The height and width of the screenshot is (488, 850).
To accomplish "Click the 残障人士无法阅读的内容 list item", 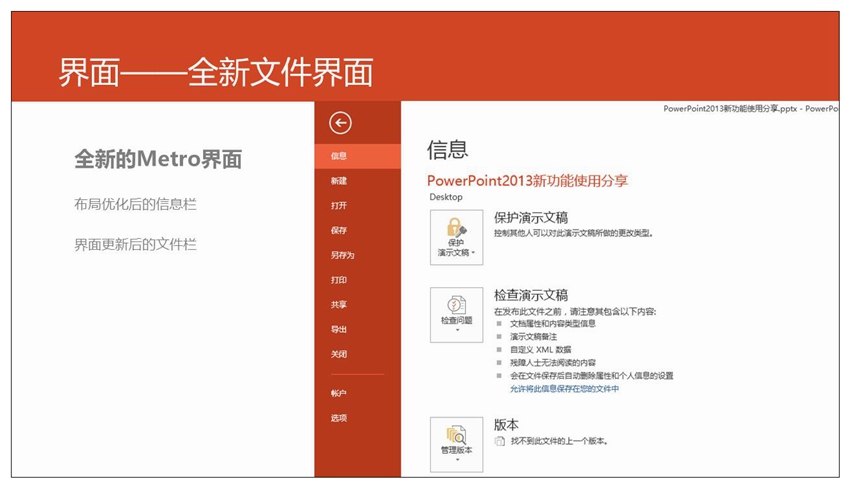I will click(553, 363).
